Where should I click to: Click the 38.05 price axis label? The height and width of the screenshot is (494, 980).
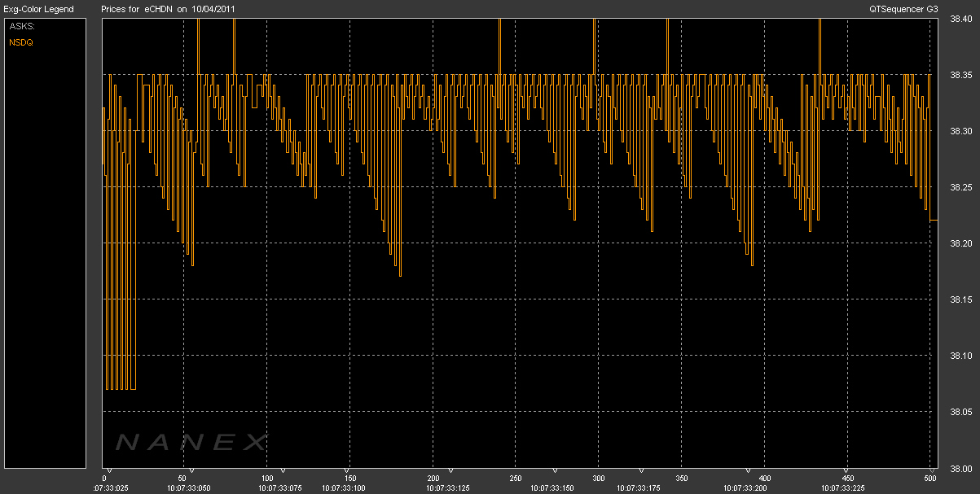pyautogui.click(x=961, y=413)
